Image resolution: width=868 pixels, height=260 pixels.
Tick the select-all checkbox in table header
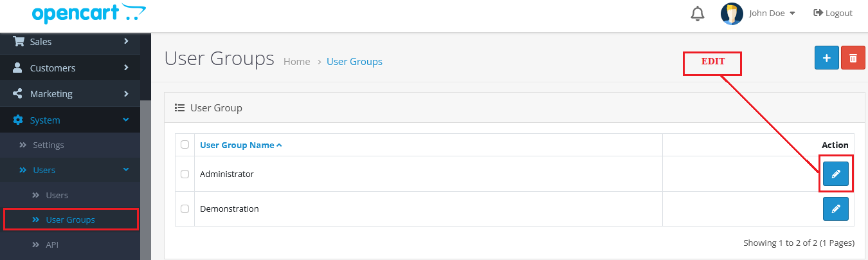[x=185, y=145]
